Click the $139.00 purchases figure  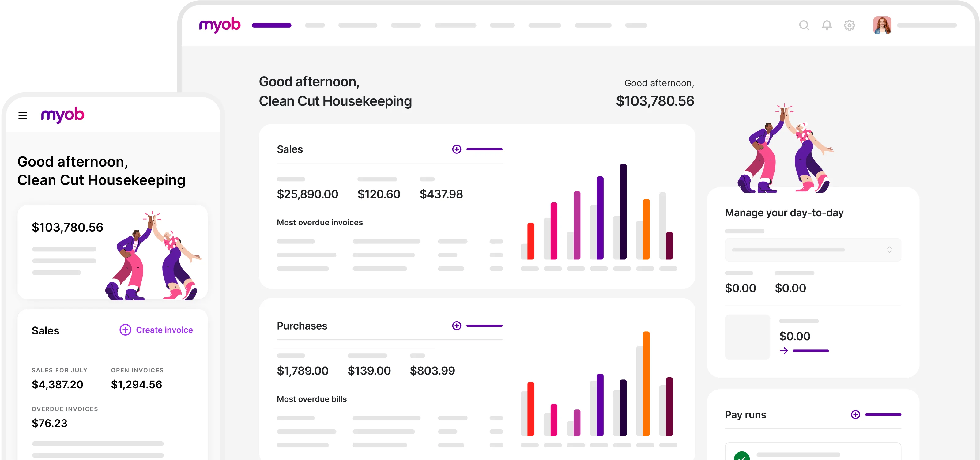click(x=369, y=371)
